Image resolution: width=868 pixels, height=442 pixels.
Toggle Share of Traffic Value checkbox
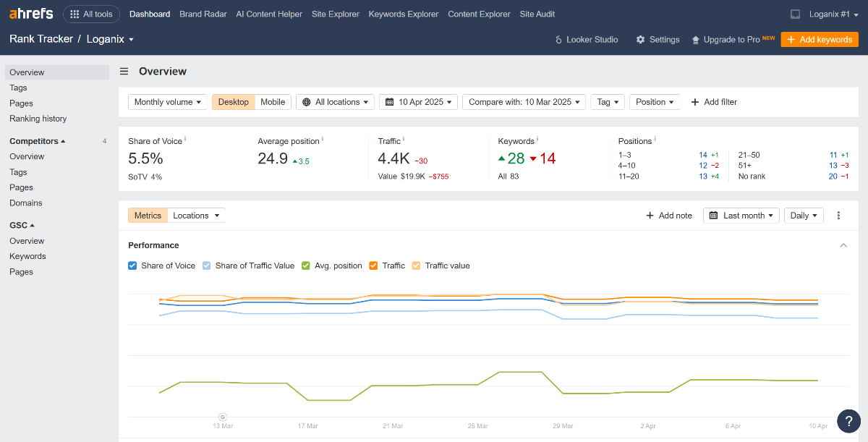pos(206,265)
